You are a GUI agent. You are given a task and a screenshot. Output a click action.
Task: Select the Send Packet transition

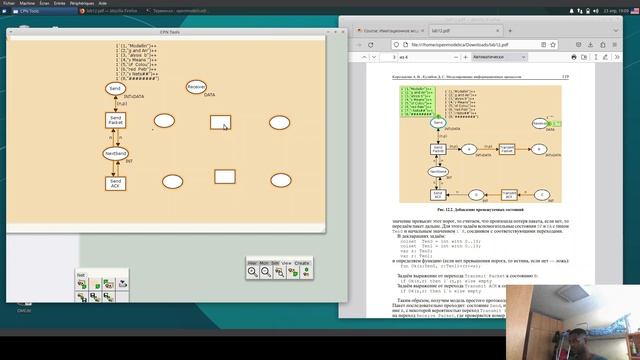[x=116, y=120]
